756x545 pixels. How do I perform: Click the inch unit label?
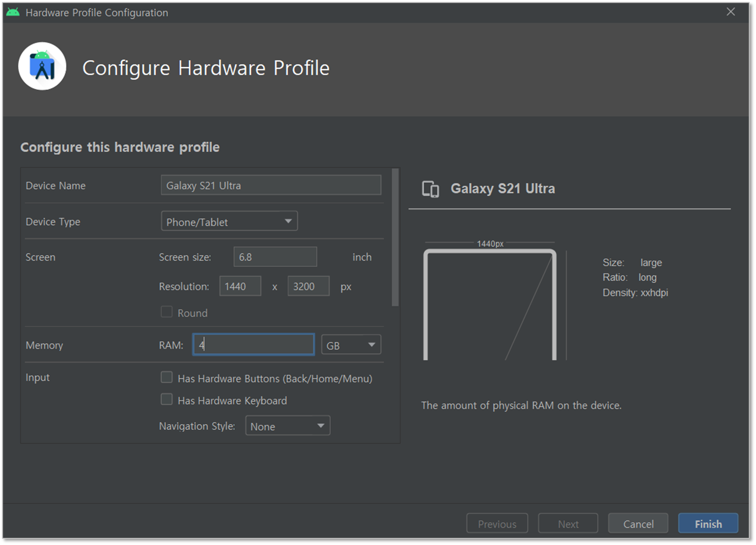pyautogui.click(x=362, y=257)
